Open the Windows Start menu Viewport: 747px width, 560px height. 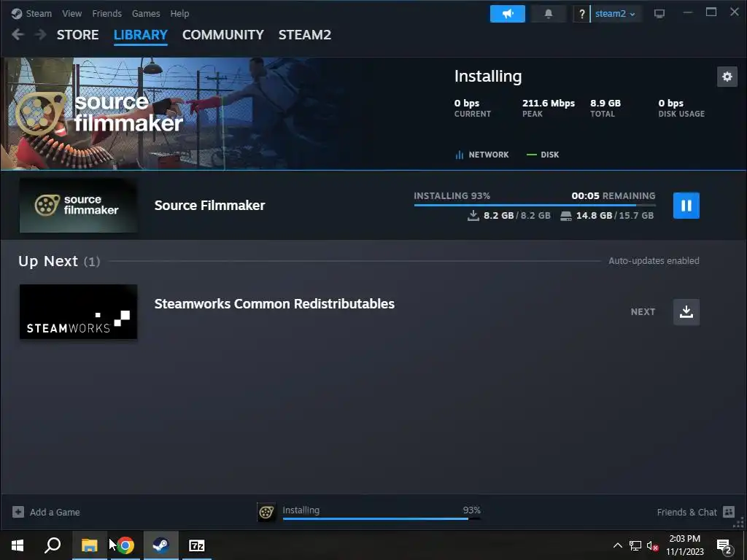[x=18, y=545]
